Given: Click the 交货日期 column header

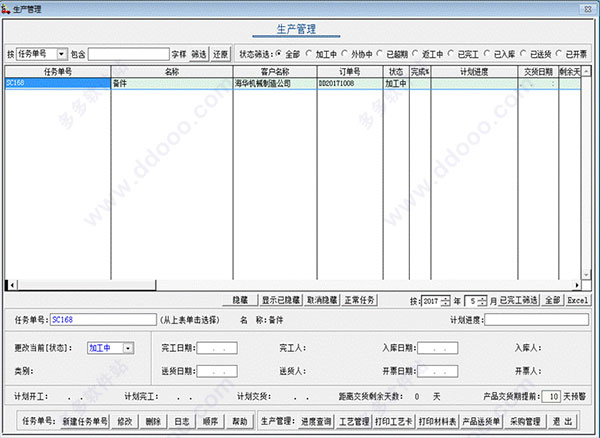Looking at the screenshot, I should [x=538, y=72].
